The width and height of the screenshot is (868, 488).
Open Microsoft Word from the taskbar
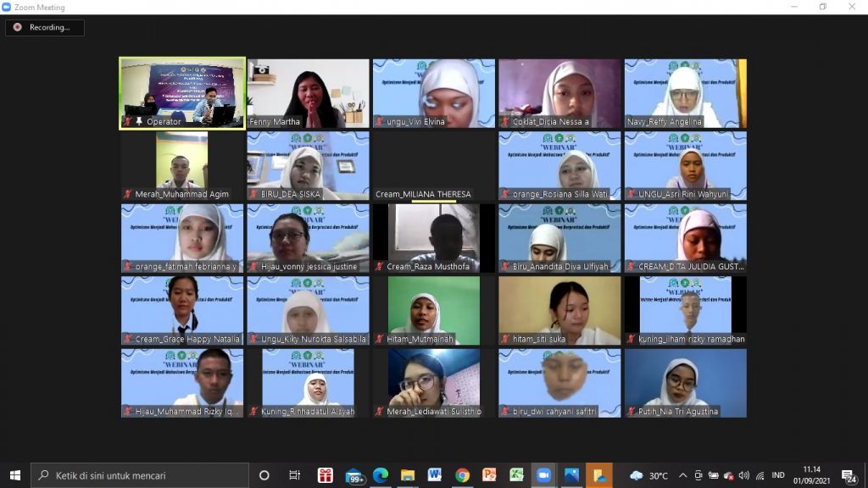point(435,475)
